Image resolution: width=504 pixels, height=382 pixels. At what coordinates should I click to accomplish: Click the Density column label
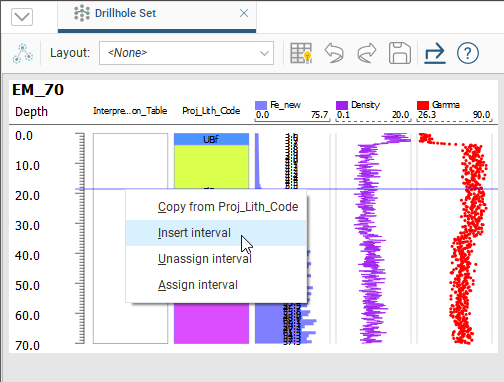366,105
